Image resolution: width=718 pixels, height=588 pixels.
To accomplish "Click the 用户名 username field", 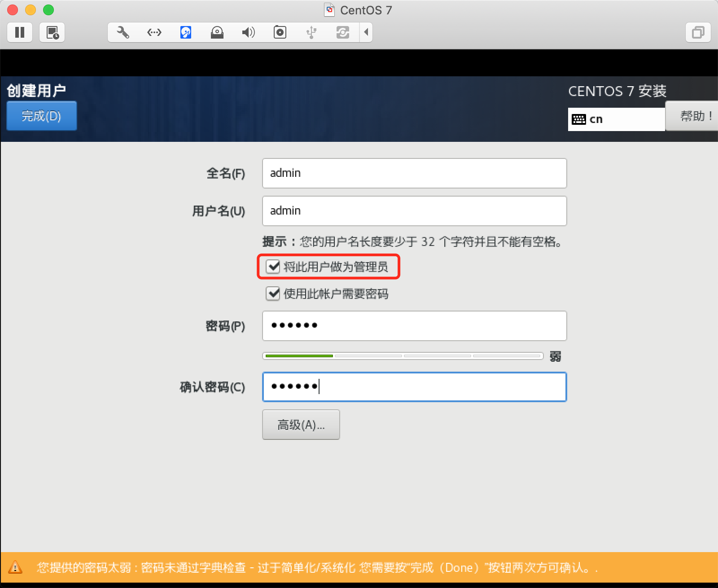I will point(415,211).
